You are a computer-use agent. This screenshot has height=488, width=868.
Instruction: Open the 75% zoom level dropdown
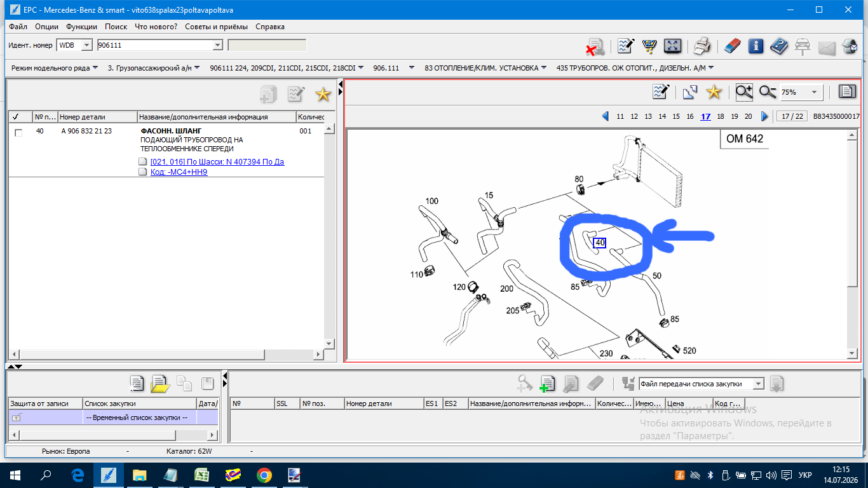pos(814,92)
